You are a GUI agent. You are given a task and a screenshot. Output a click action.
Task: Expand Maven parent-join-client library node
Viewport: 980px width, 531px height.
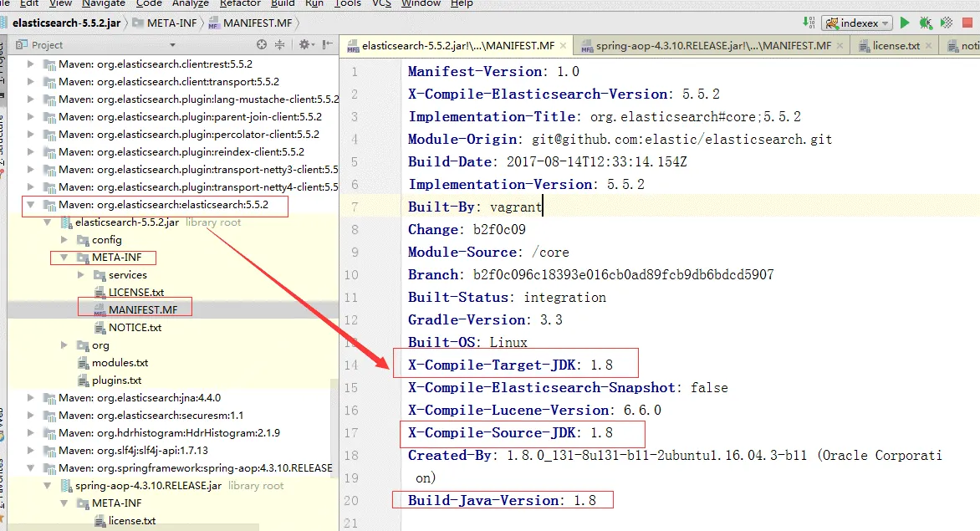[x=30, y=116]
